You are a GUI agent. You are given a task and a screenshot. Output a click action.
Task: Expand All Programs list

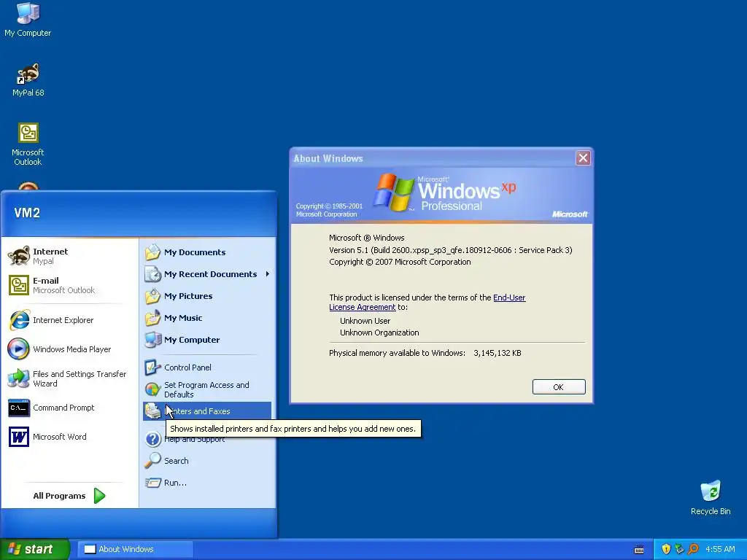[69, 496]
